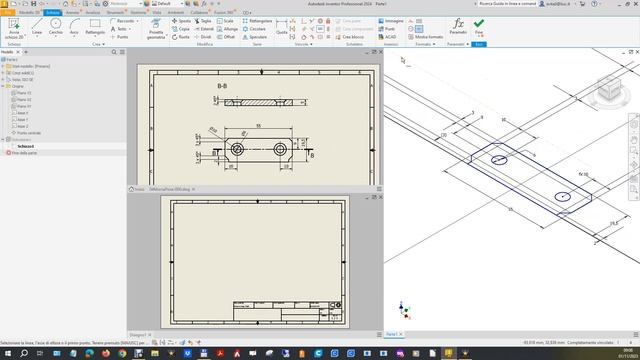
Task: Select the Taglia trim tool
Action: pyautogui.click(x=203, y=21)
